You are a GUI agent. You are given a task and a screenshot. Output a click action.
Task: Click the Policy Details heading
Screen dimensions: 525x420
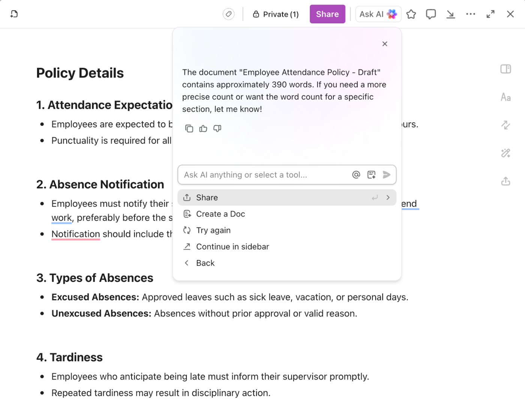[x=80, y=73]
